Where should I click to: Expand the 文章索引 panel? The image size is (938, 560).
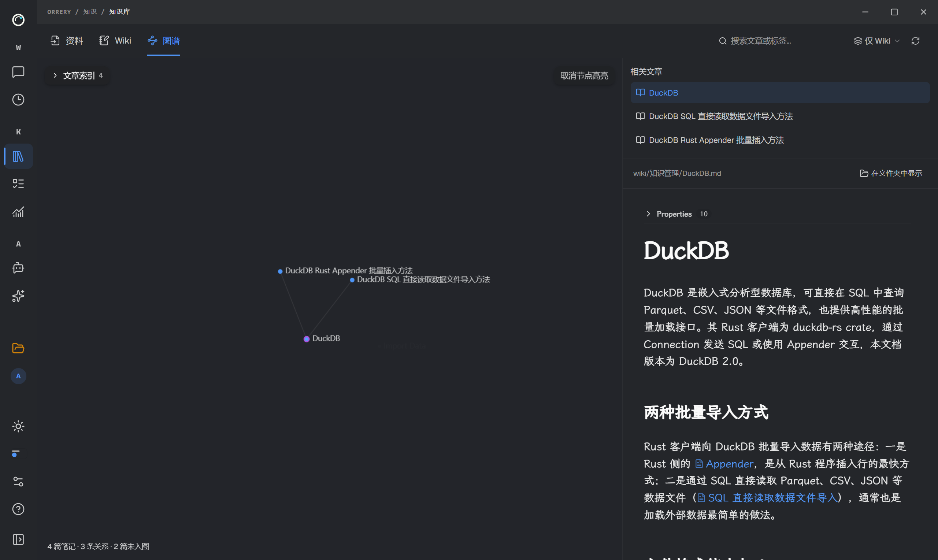point(78,75)
